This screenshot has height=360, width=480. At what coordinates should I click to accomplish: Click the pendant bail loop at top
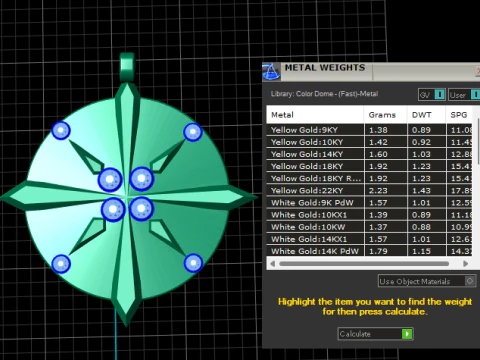tap(127, 67)
